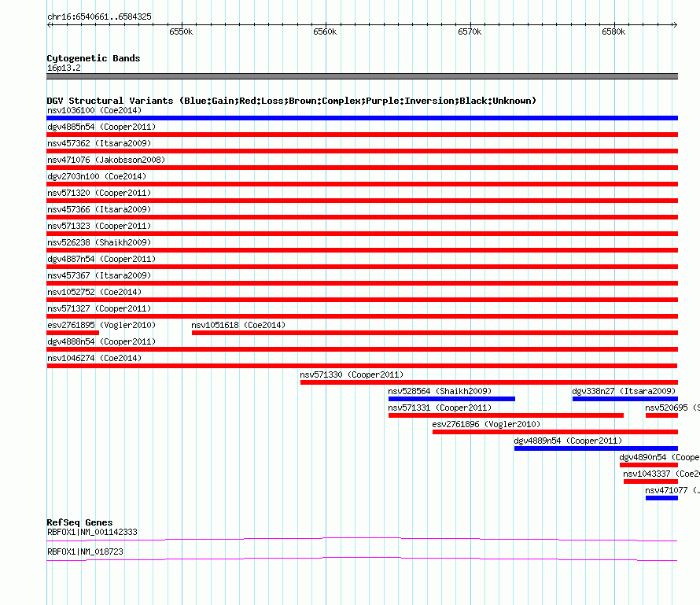Click the 16p13.2 band label
Image resolution: width=700 pixels, height=605 pixels.
[64, 68]
